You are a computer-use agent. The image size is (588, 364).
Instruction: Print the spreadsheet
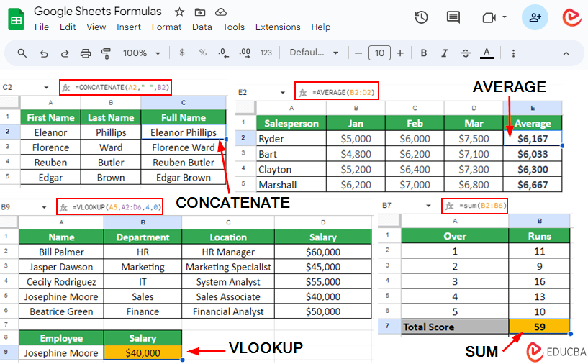click(x=86, y=54)
